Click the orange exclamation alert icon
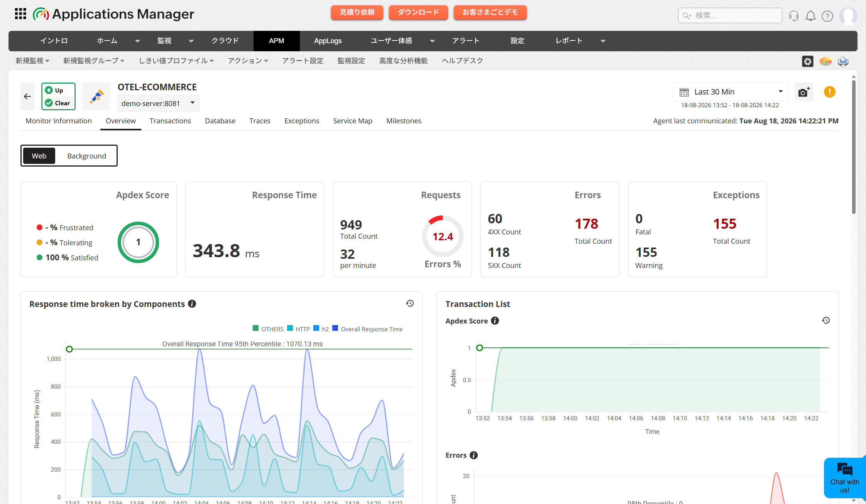The height and width of the screenshot is (504, 866). click(830, 92)
